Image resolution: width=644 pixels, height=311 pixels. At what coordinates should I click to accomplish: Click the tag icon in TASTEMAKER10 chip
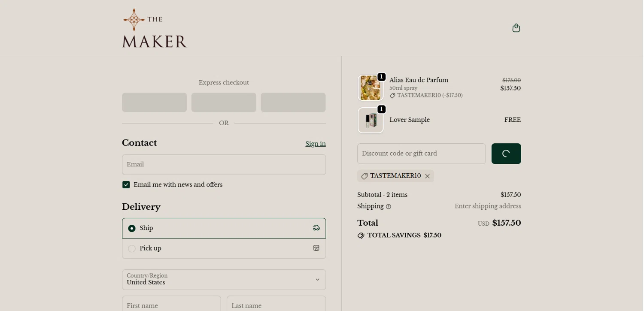coord(365,176)
